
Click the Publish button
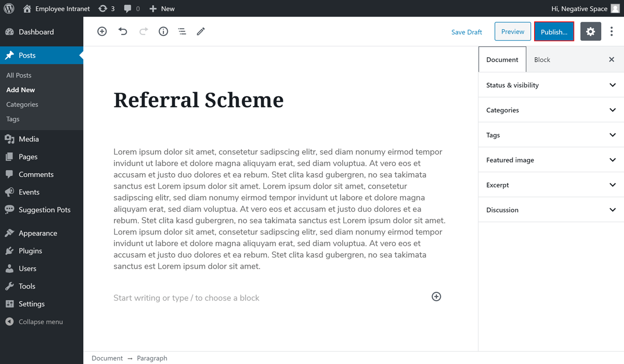click(554, 32)
